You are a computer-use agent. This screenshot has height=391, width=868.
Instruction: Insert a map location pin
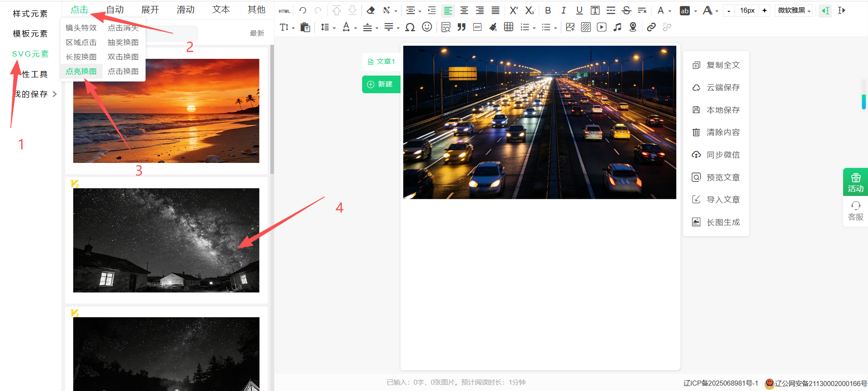633,27
